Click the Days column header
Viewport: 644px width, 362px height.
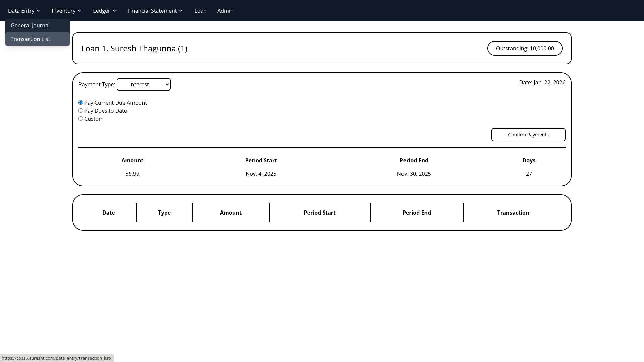click(x=529, y=160)
